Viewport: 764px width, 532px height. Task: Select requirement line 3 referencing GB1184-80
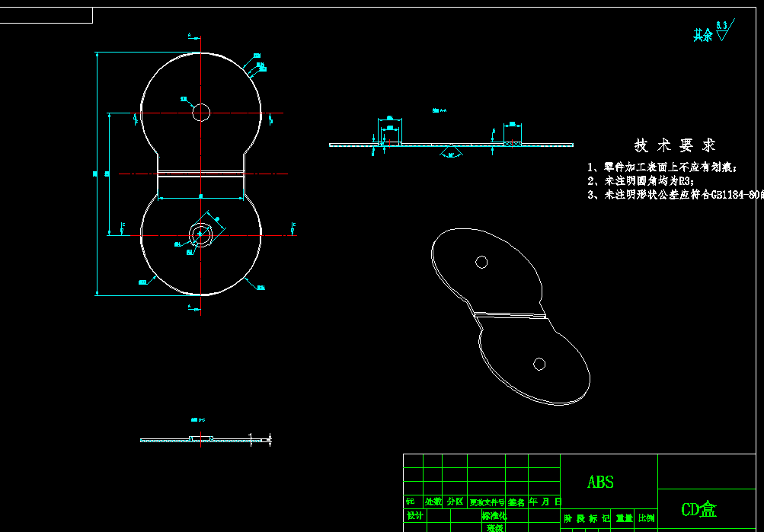(x=676, y=195)
